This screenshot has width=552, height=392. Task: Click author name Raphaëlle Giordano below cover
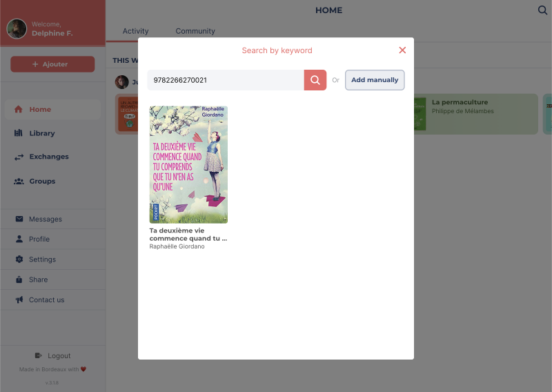pos(177,246)
